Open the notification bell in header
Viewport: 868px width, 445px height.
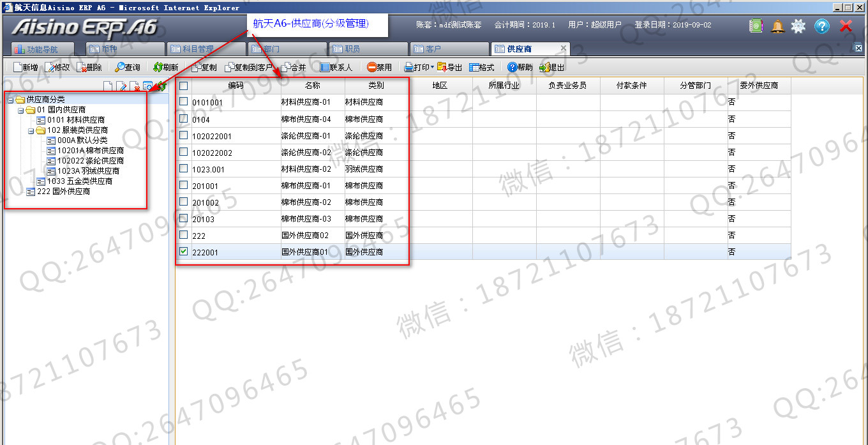(777, 26)
